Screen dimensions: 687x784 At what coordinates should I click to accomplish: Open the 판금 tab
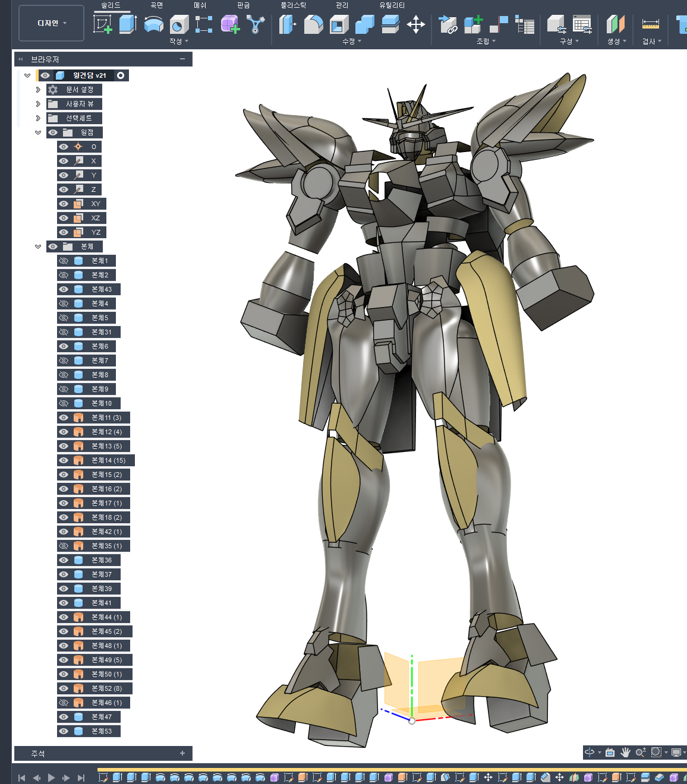pos(244,5)
